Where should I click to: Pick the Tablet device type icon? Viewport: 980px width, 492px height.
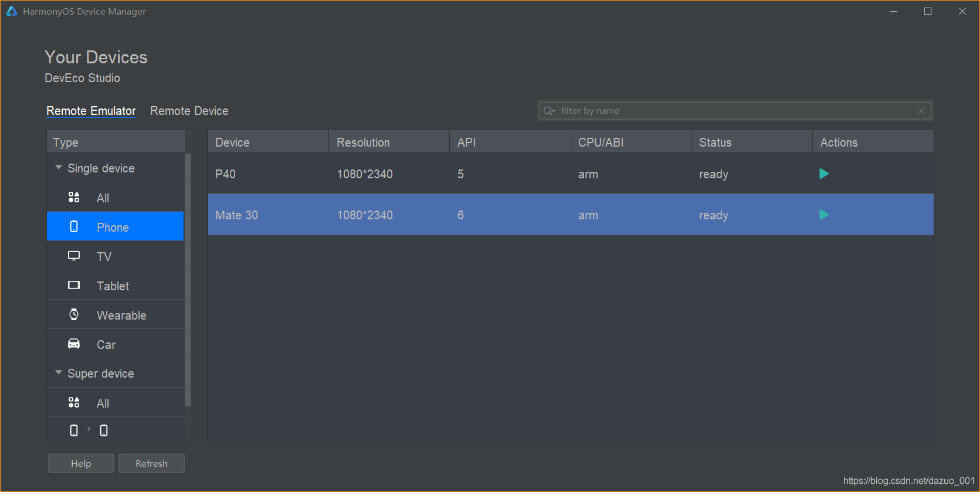tap(74, 285)
